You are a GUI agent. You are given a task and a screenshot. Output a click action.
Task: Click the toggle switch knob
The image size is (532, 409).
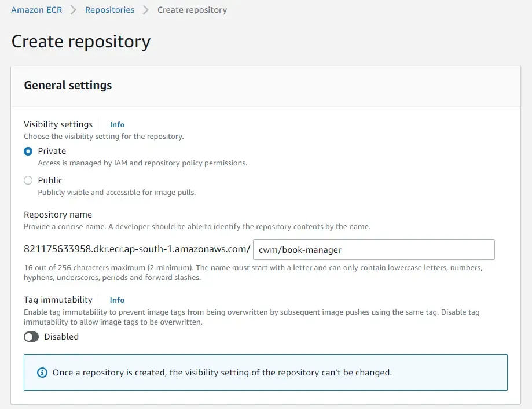[x=27, y=337]
